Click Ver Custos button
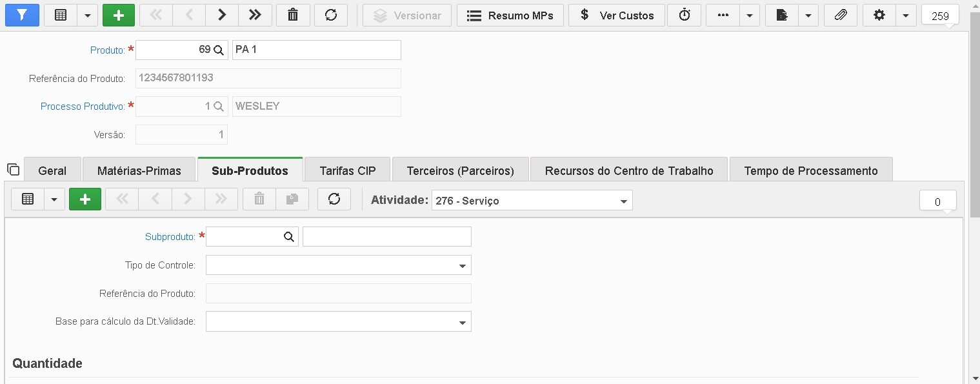The height and width of the screenshot is (384, 980). 617,15
